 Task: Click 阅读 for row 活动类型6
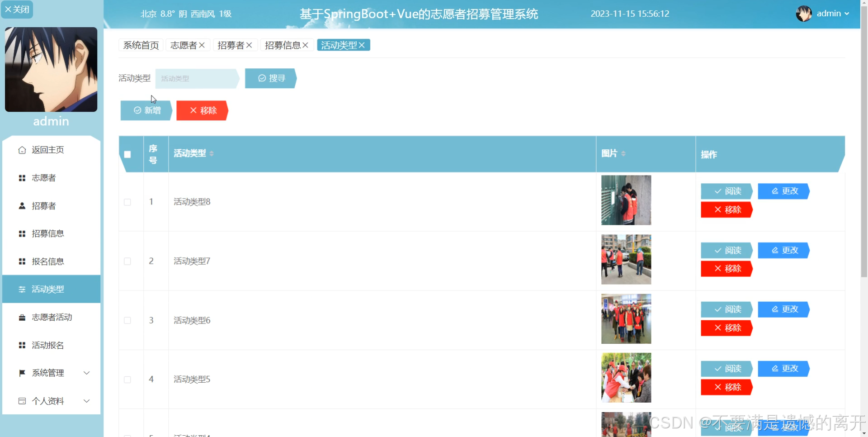coord(726,309)
